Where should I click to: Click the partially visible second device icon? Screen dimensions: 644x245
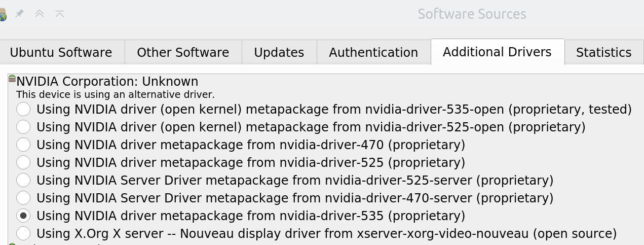pos(12,243)
